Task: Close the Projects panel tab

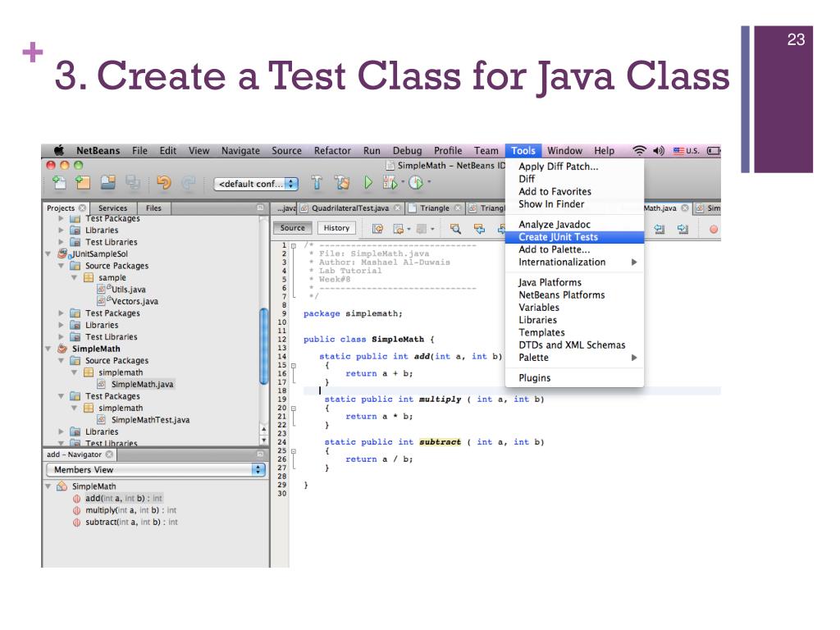Action: (x=82, y=208)
